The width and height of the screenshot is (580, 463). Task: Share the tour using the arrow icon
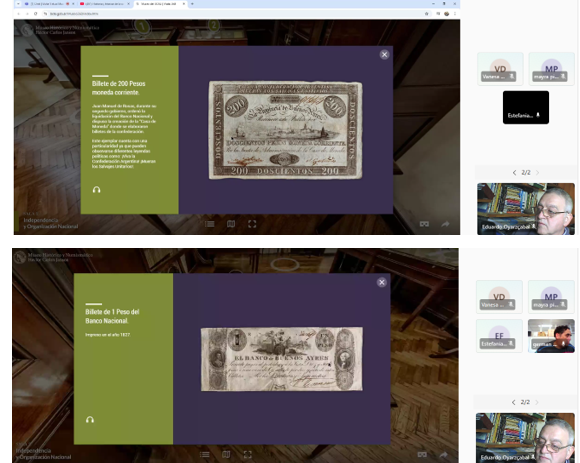[x=445, y=224]
